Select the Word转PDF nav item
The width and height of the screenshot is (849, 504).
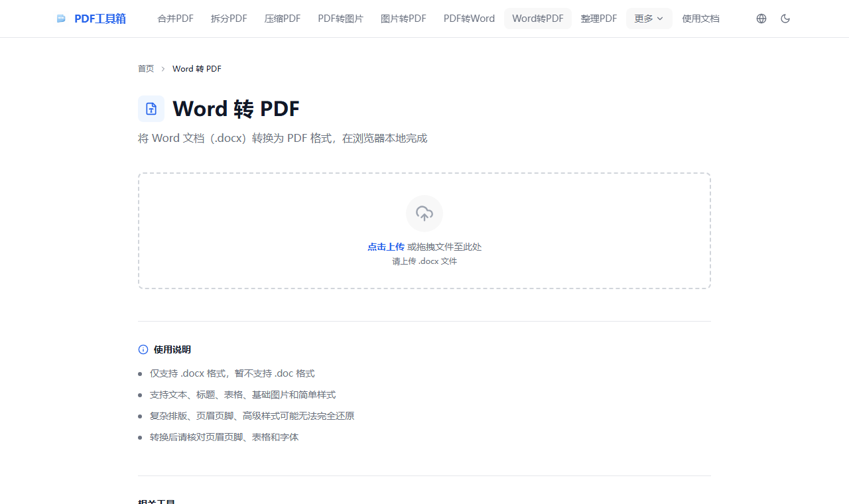(538, 19)
